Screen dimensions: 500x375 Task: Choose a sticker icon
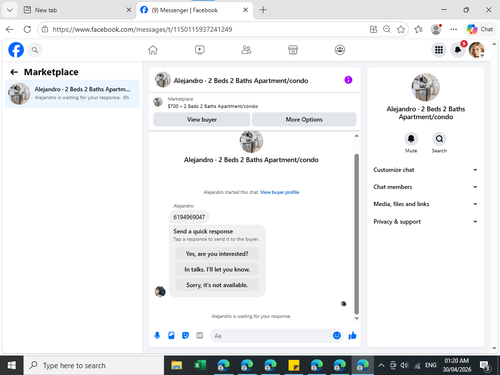185,335
